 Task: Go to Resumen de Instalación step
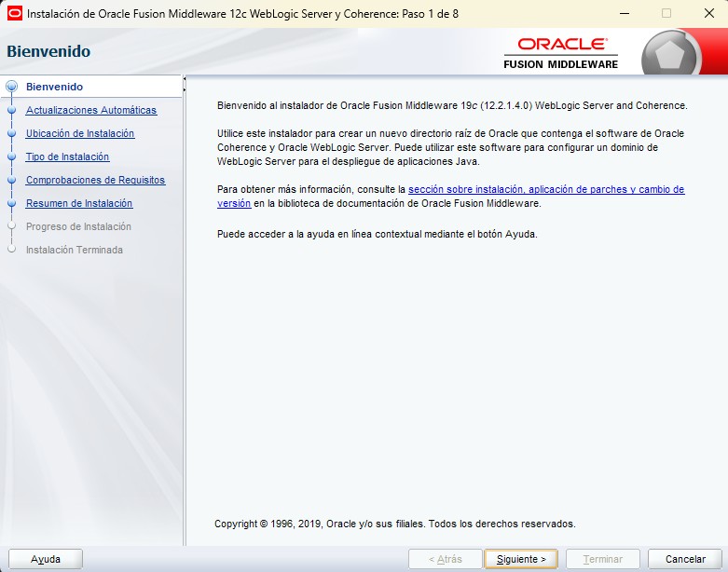(79, 203)
